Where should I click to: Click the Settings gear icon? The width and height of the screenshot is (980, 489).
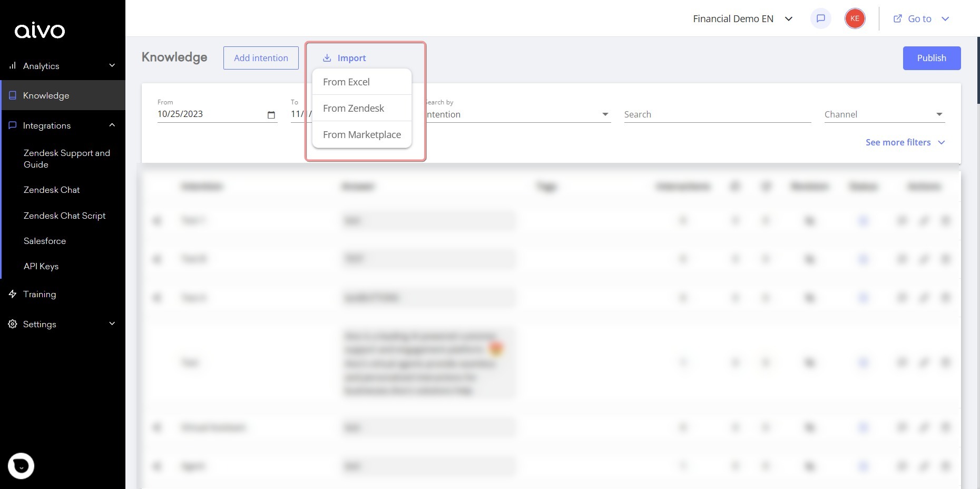point(12,324)
